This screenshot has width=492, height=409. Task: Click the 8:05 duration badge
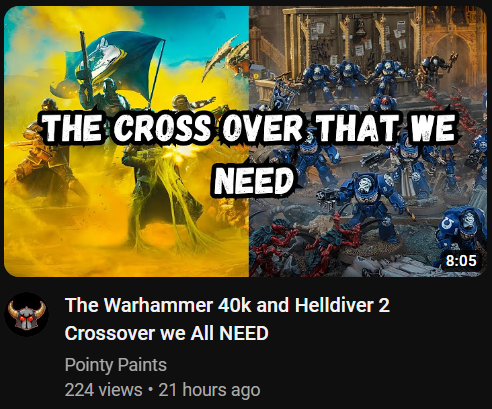[461, 260]
